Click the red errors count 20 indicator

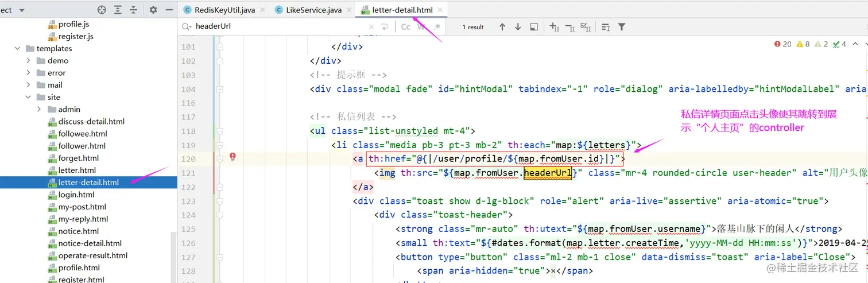click(782, 44)
